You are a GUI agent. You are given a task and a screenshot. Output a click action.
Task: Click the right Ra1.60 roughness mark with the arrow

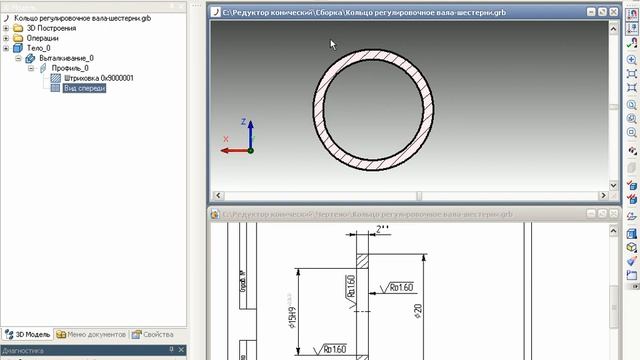coord(397,288)
